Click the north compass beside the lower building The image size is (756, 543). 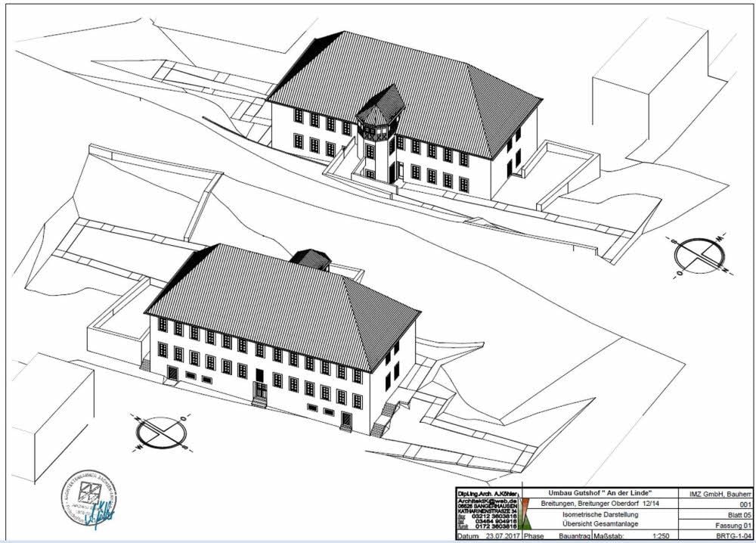pyautogui.click(x=161, y=433)
